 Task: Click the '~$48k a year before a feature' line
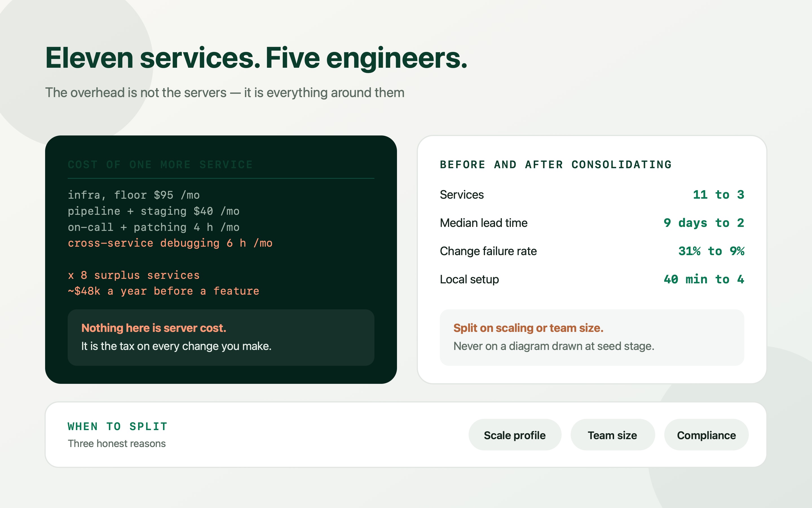pyautogui.click(x=164, y=291)
